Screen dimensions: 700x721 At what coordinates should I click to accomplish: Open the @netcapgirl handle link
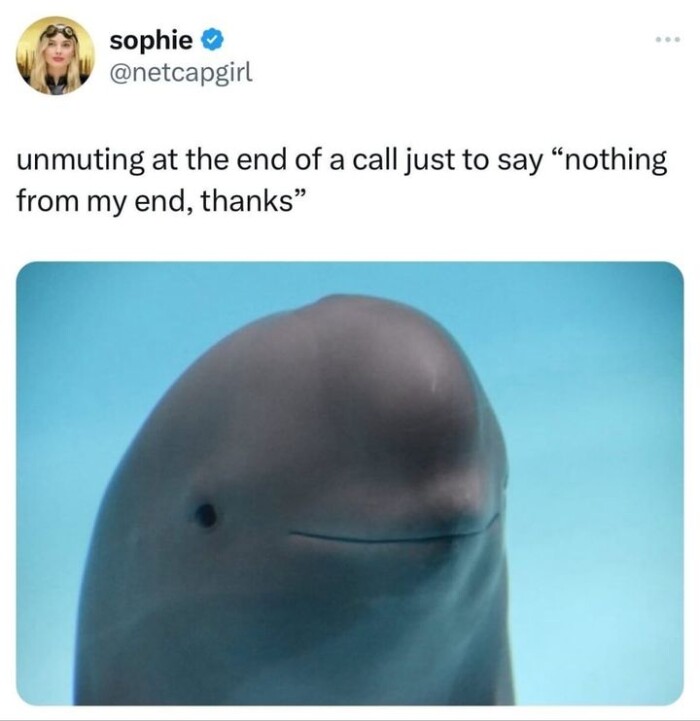click(181, 72)
